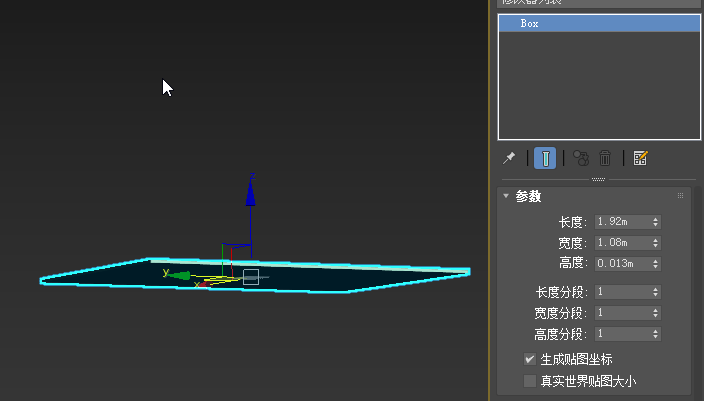Click the red X axis gizmo handle
This screenshot has height=401, width=704.
203,284
